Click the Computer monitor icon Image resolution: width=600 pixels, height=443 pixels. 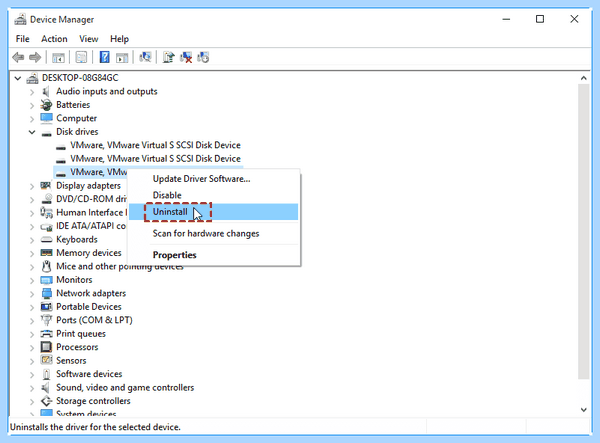click(x=46, y=118)
